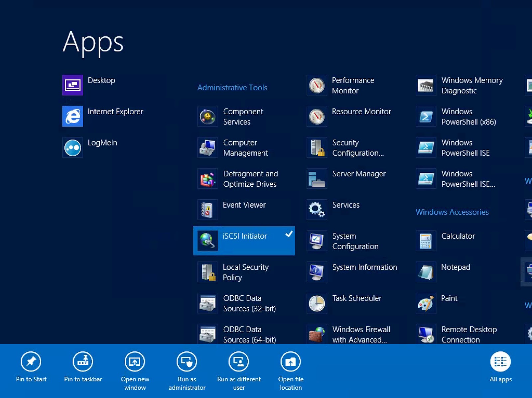The height and width of the screenshot is (398, 532).
Task: Launch Event Viewer
Action: [244, 205]
